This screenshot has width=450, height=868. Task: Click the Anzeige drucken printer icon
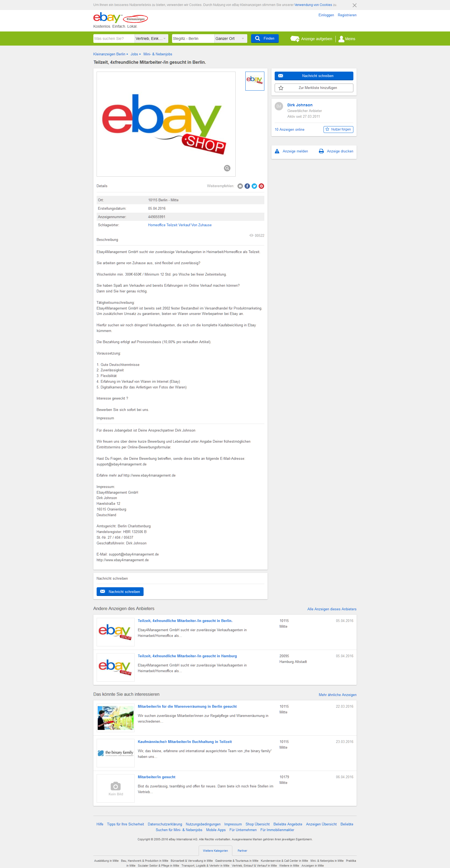(x=321, y=151)
